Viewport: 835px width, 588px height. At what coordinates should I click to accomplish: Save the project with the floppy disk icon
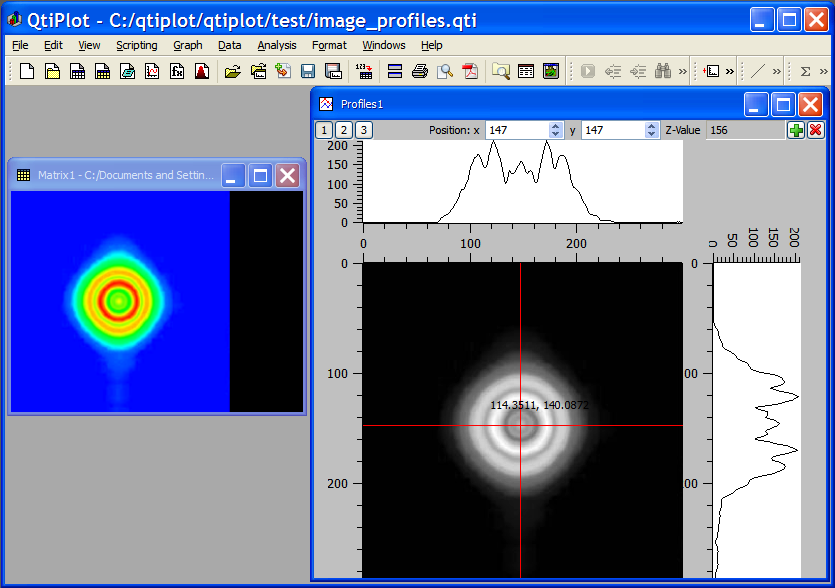click(308, 71)
